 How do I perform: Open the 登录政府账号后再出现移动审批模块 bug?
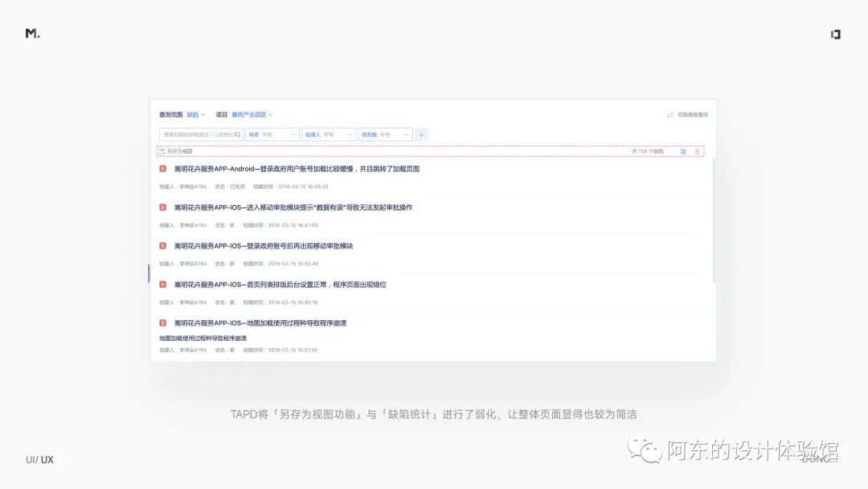coord(264,246)
